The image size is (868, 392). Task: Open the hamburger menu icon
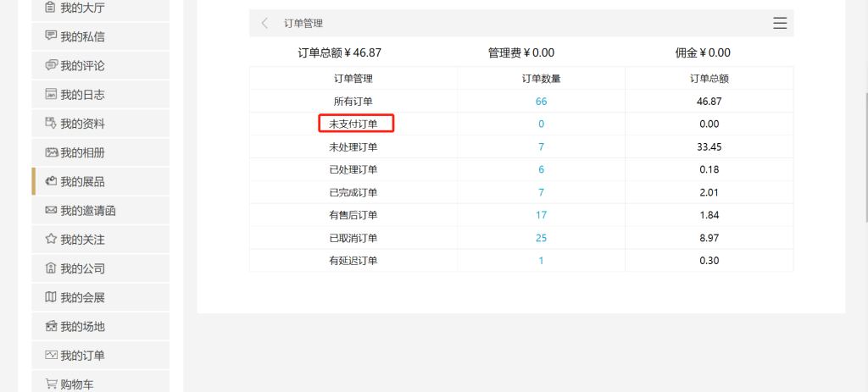[780, 23]
